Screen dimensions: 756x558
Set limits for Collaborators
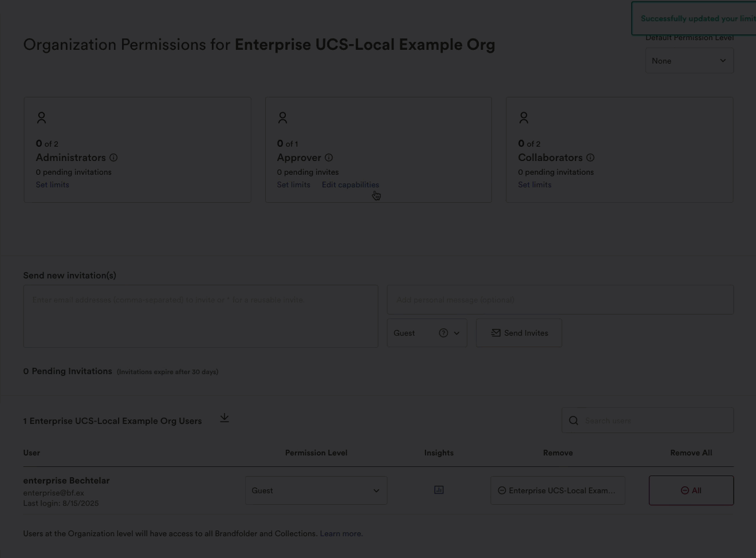(535, 184)
